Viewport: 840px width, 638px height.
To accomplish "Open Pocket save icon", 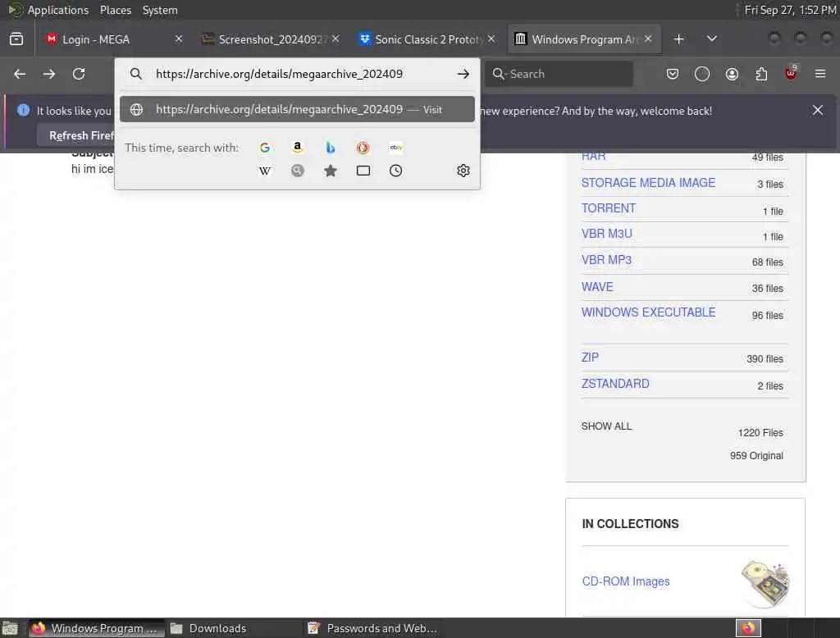I will 673,74.
